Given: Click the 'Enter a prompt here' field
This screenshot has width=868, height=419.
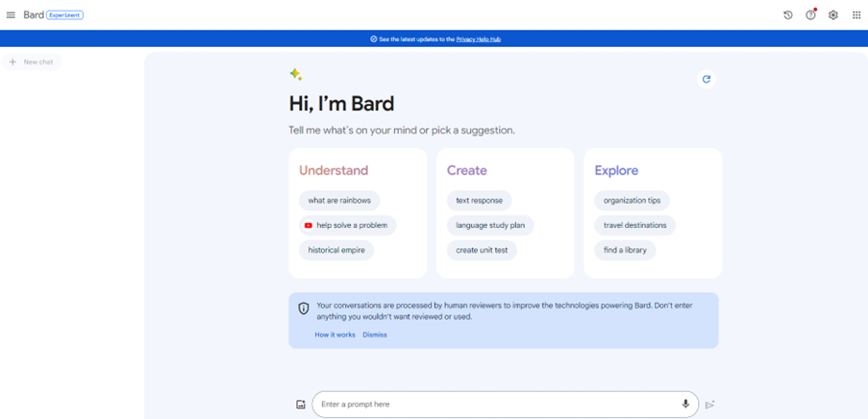Looking at the screenshot, I should [505, 404].
